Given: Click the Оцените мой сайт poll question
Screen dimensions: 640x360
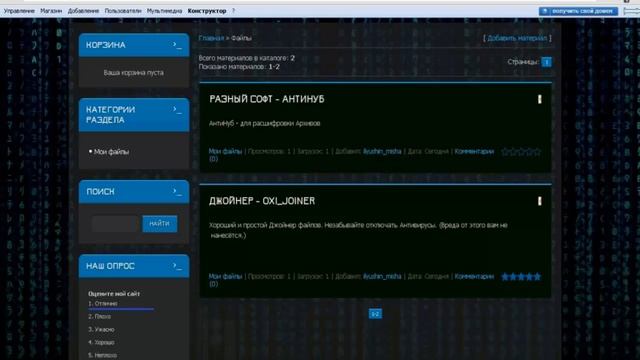Looking at the screenshot, I should pyautogui.click(x=114, y=293).
